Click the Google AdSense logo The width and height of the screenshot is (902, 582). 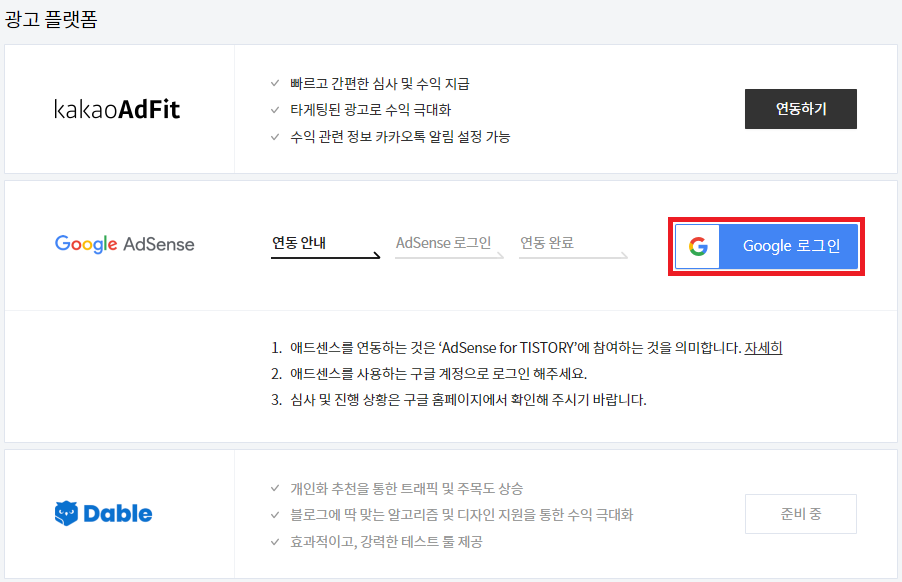[x=125, y=244]
